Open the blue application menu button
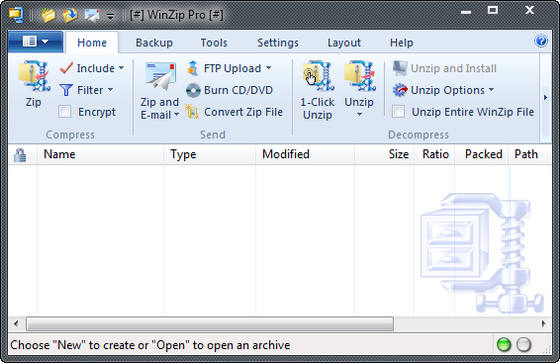This screenshot has width=560, height=363. (35, 42)
